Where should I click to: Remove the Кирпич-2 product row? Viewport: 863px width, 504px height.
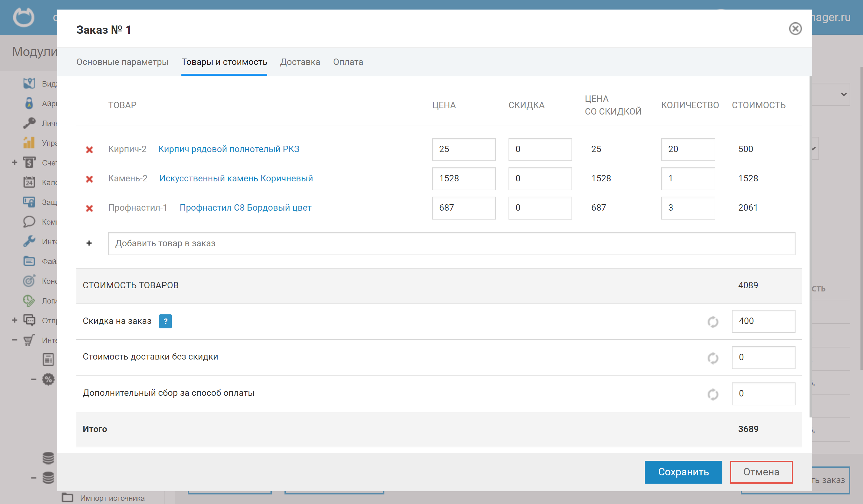click(x=89, y=150)
